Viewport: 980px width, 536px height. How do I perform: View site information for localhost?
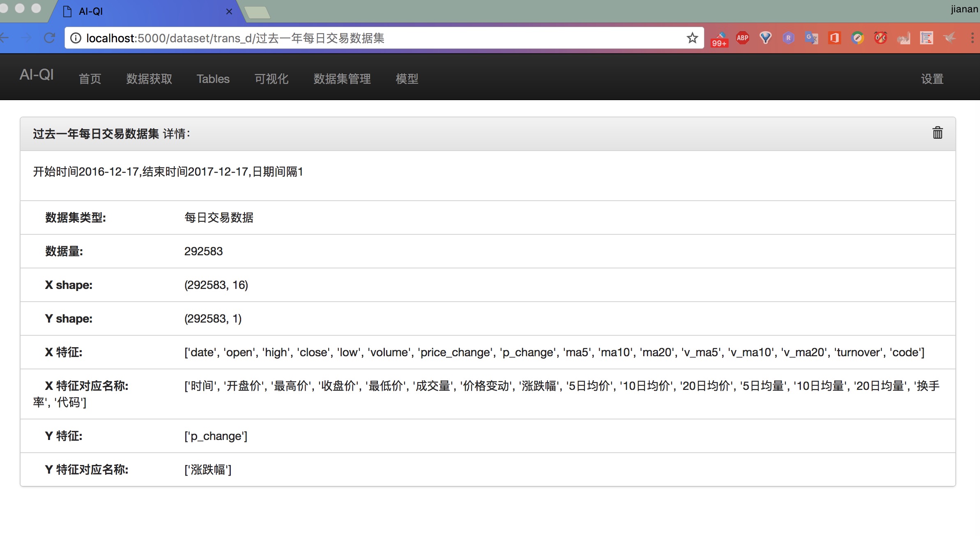[x=76, y=38]
